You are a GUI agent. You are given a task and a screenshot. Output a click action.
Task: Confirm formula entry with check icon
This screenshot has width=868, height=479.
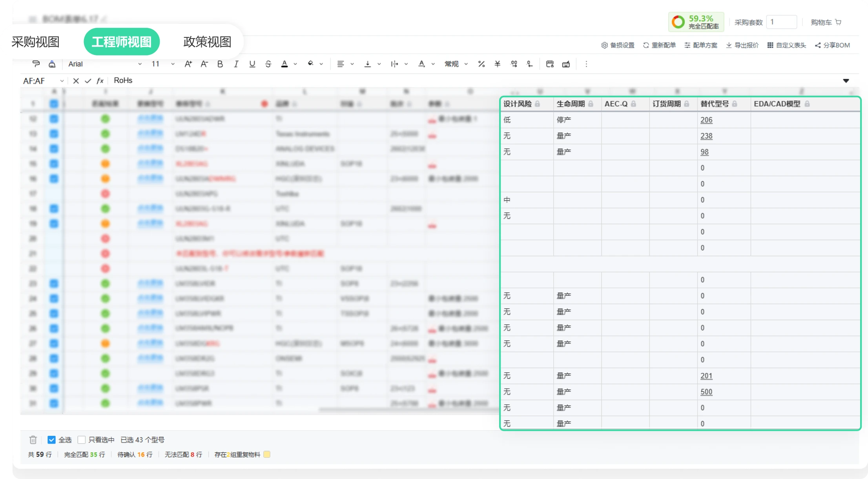88,80
